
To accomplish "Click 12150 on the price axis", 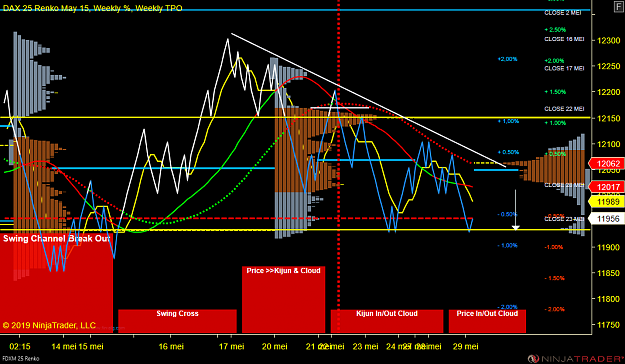I will (x=609, y=118).
